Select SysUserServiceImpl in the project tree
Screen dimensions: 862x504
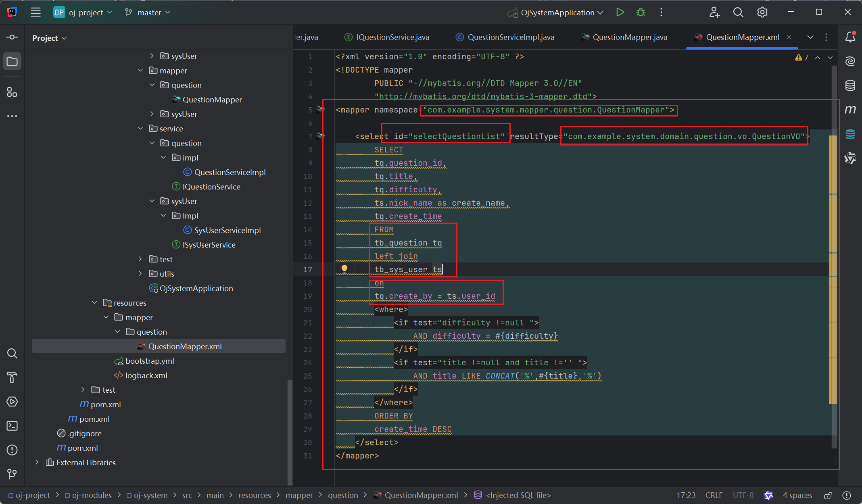pyautogui.click(x=222, y=230)
